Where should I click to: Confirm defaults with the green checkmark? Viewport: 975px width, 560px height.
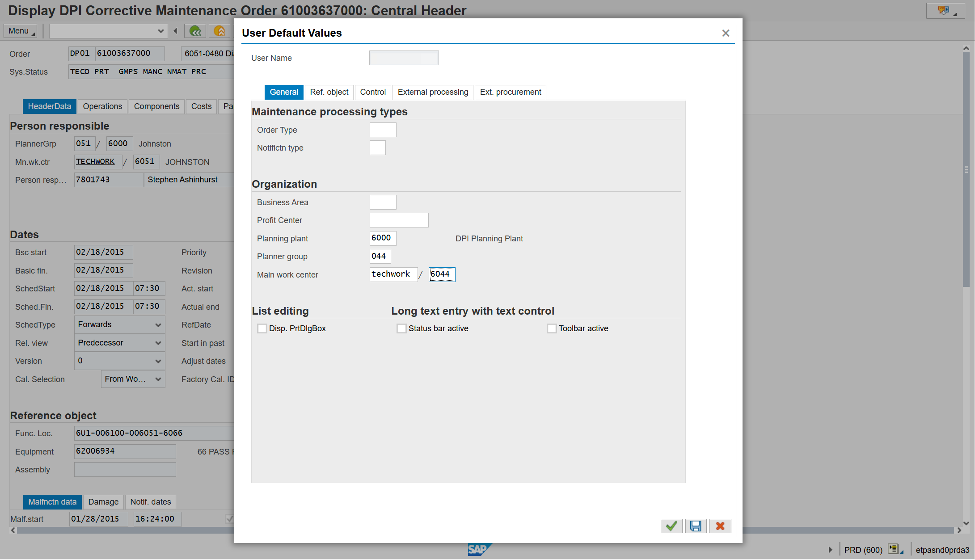coord(671,526)
